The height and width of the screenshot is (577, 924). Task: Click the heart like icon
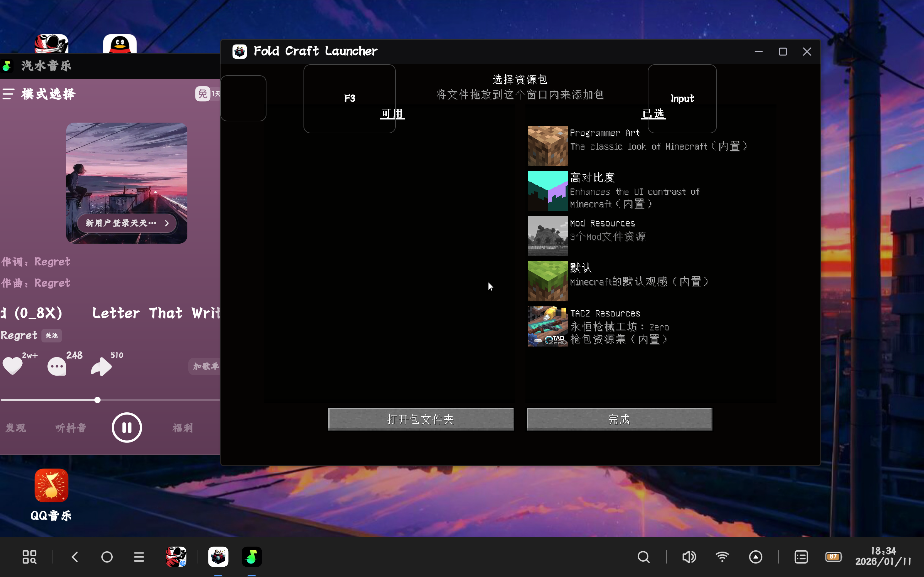click(13, 366)
